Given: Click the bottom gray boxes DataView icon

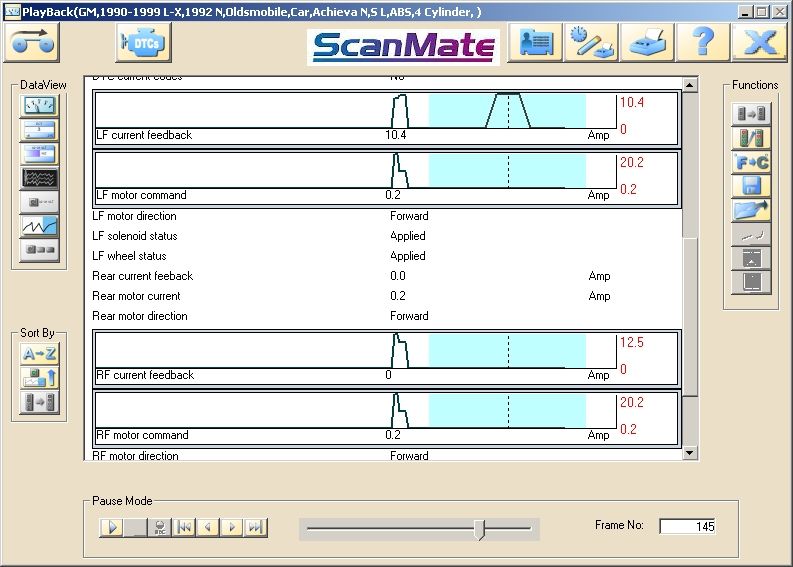Looking at the screenshot, I should [x=39, y=250].
